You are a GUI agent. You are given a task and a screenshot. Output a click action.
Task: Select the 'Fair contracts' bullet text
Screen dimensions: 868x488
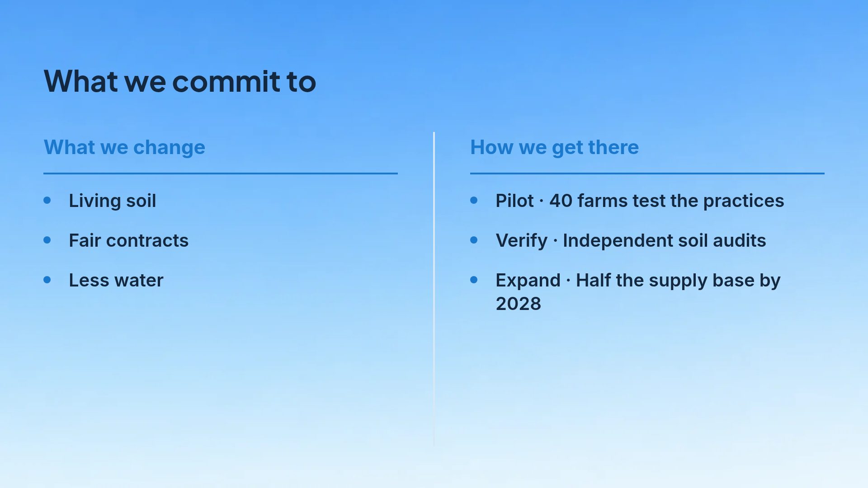tap(129, 240)
